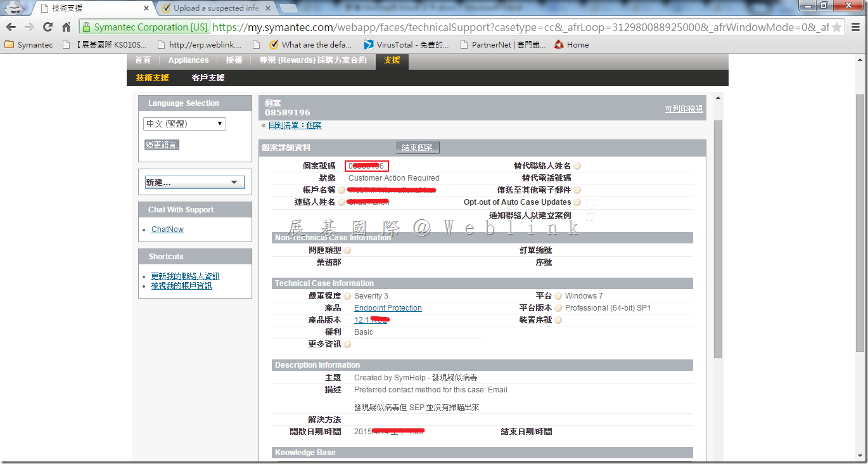The height and width of the screenshot is (464, 868).
Task: Click the browser page vertical scrollbar
Action: click(860, 222)
